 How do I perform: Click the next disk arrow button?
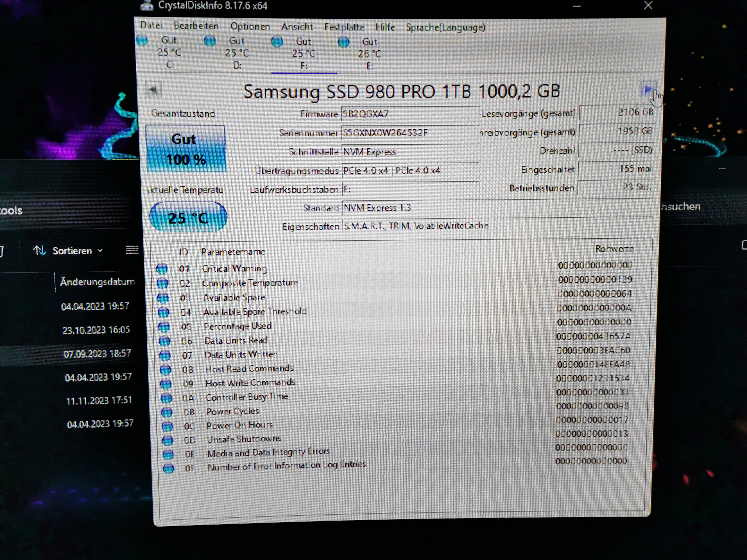[648, 89]
